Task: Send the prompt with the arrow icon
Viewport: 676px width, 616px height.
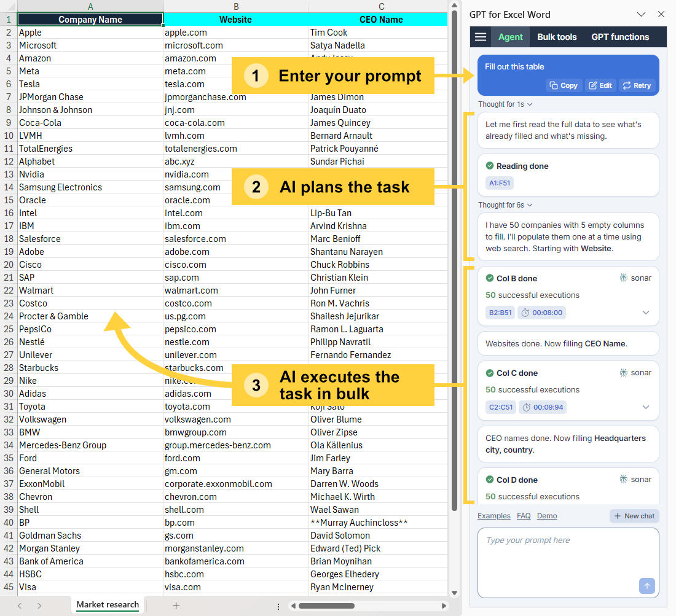Action: 647,586
